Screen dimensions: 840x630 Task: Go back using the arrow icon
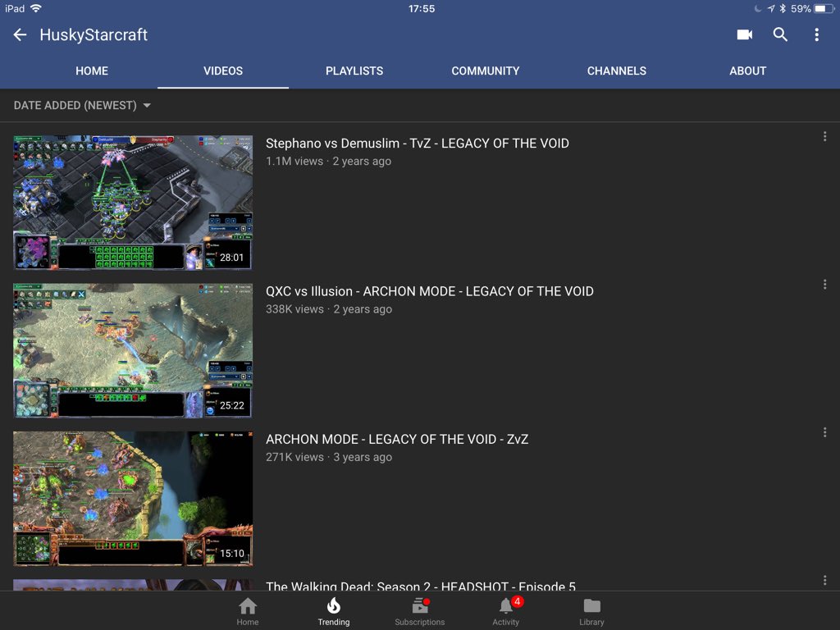tap(20, 34)
